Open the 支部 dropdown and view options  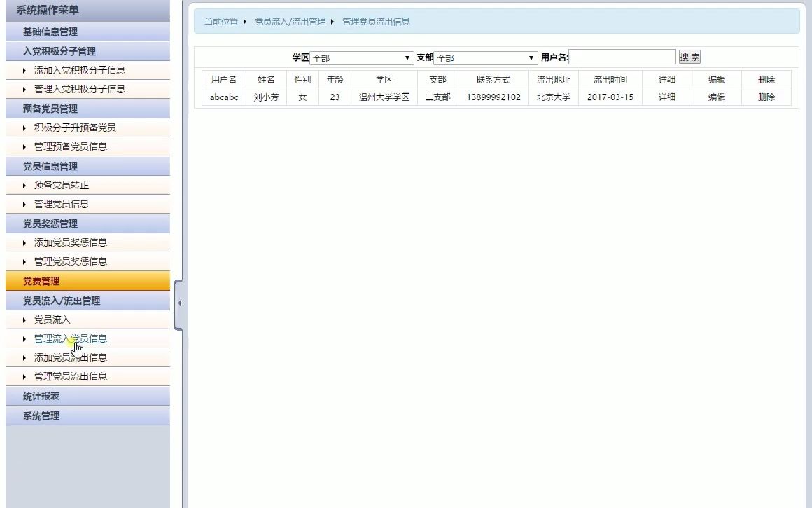531,57
